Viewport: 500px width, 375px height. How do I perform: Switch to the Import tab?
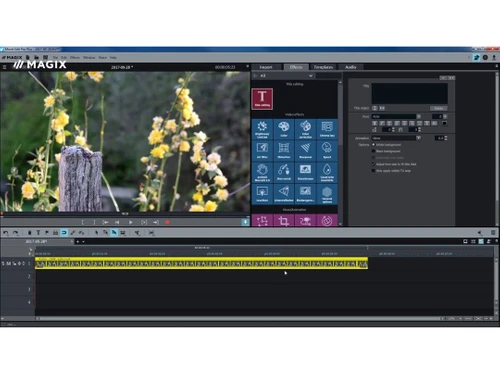pyautogui.click(x=266, y=67)
